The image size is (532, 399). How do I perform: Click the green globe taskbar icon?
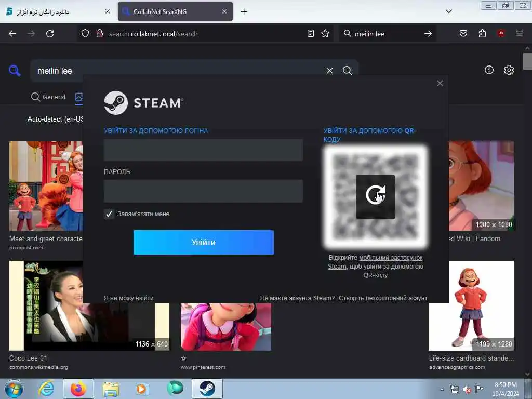tap(175, 389)
